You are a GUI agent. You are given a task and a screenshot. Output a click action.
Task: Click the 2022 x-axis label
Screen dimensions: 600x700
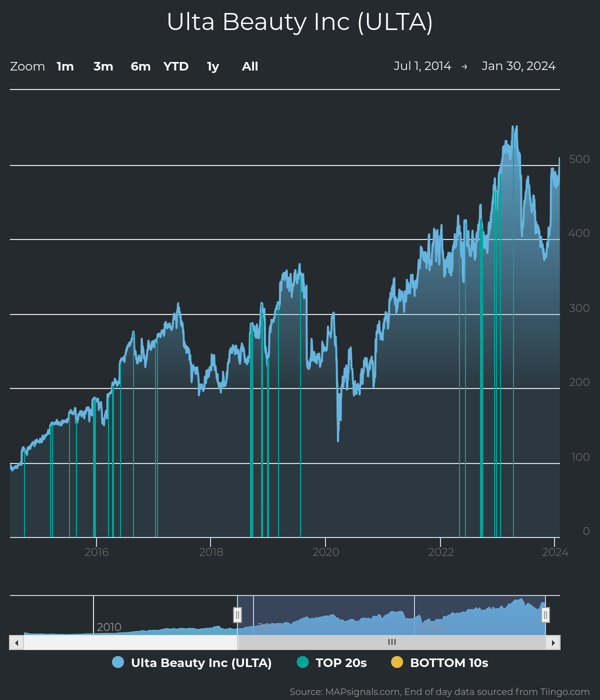[441, 552]
